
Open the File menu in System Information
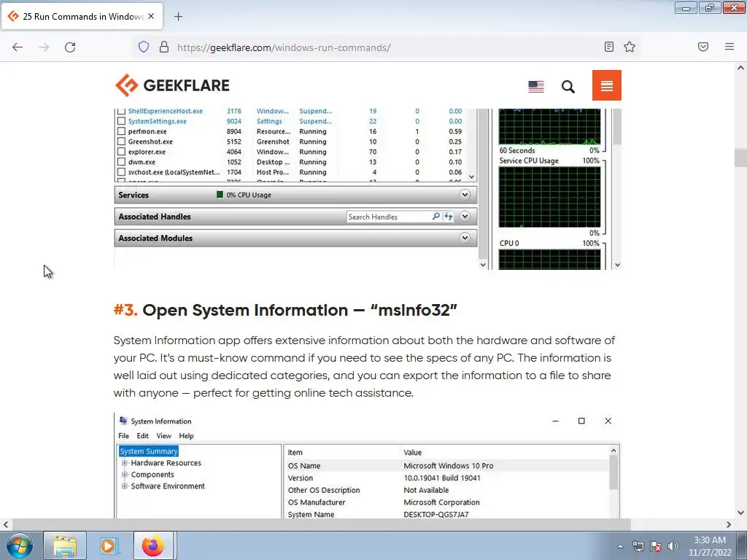tap(123, 436)
